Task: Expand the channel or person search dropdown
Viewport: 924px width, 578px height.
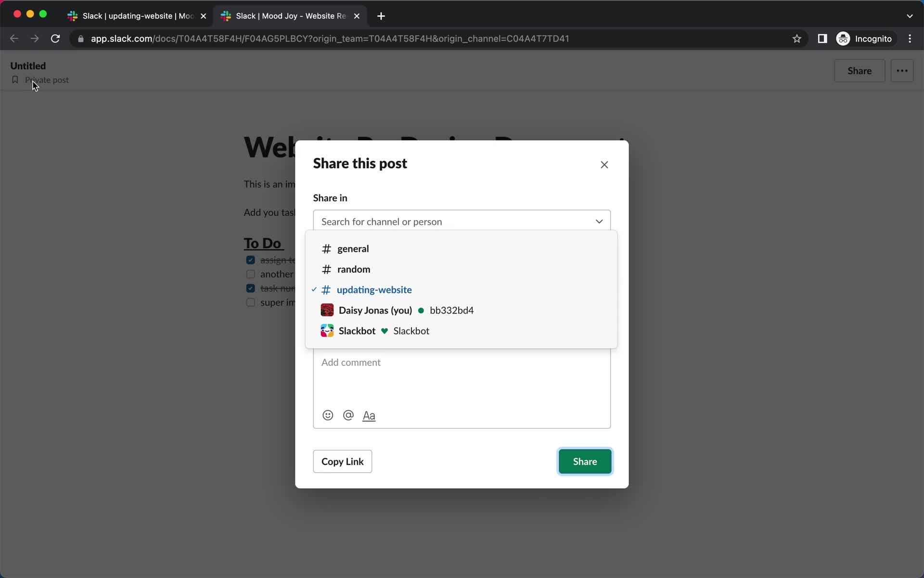Action: coord(597,221)
